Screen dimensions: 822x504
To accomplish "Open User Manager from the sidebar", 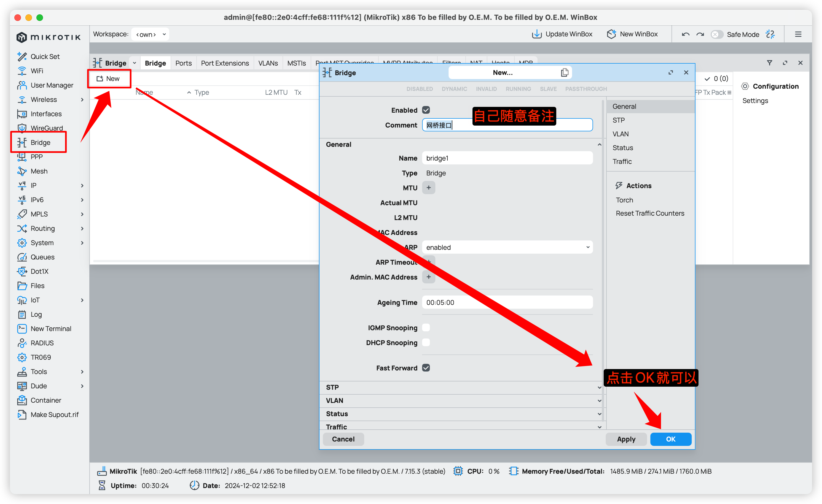I will [45, 85].
